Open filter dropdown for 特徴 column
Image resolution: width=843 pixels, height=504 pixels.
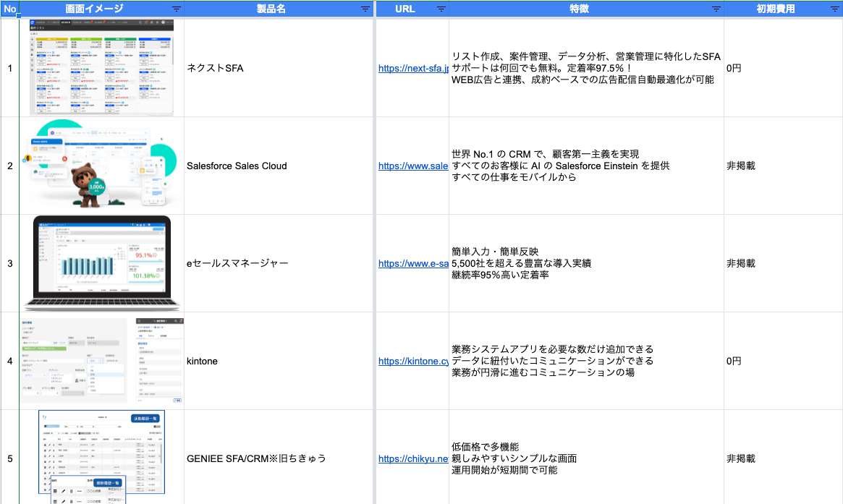[716, 9]
